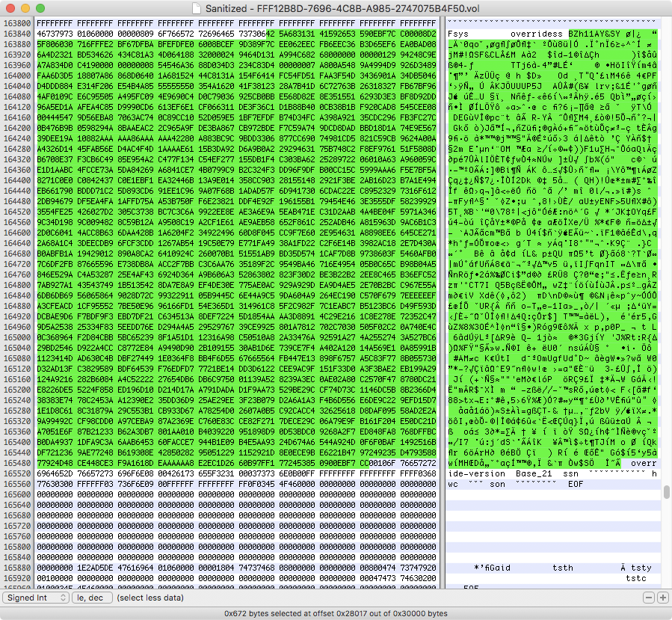Screen dimensions: 672x620
Task: Click 'Fsys' in the text column
Action: [457, 34]
